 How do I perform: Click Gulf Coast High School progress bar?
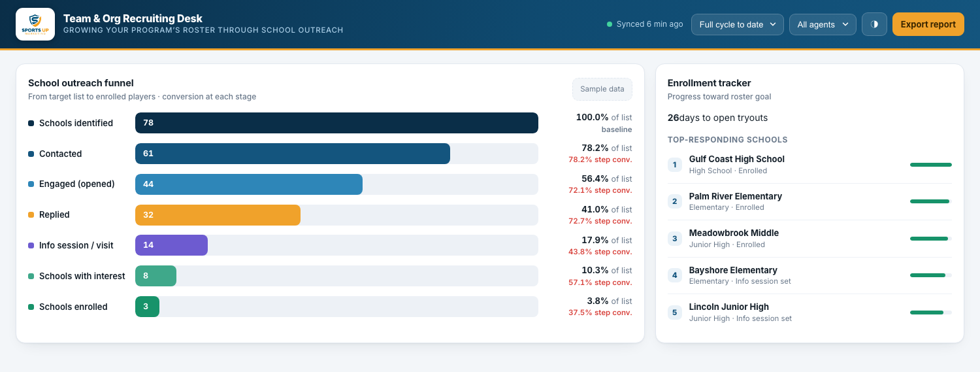click(931, 165)
